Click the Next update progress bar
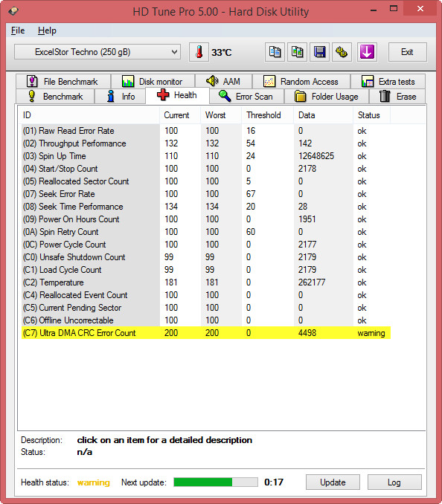The height and width of the screenshot is (504, 442). 216,482
